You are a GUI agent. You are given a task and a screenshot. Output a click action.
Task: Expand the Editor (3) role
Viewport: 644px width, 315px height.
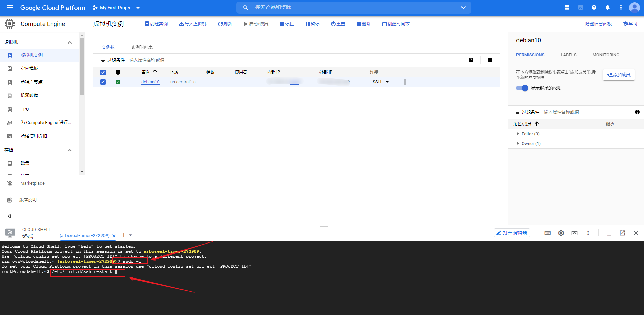point(518,134)
